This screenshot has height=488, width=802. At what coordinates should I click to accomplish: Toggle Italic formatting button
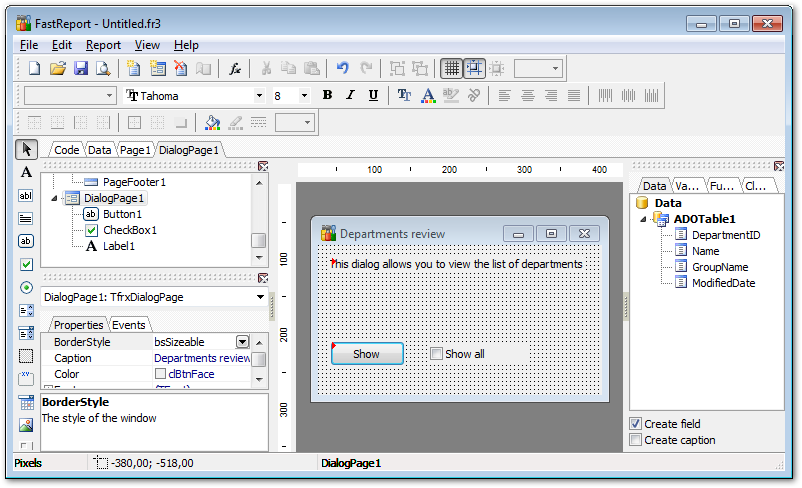(x=350, y=95)
